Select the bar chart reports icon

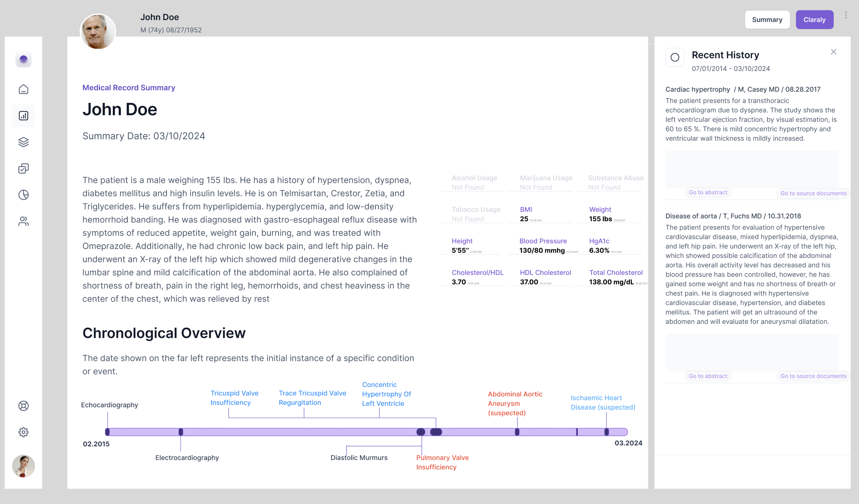click(x=23, y=116)
